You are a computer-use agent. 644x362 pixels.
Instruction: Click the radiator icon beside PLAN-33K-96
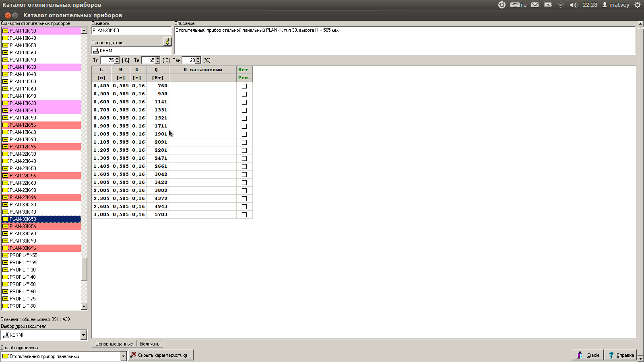point(5,248)
